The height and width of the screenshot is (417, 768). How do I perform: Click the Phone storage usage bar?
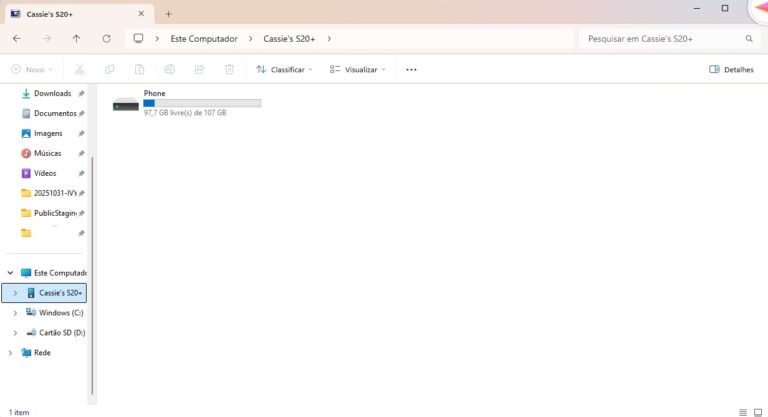point(202,103)
